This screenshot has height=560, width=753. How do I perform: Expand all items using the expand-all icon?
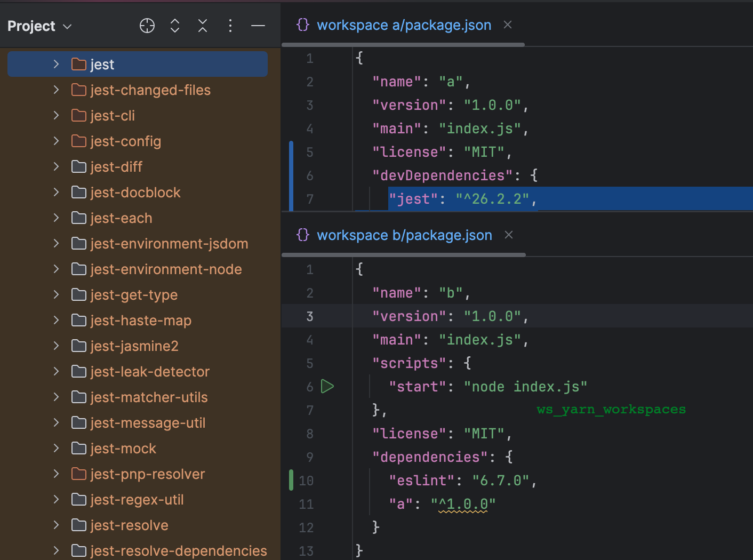[x=174, y=25]
